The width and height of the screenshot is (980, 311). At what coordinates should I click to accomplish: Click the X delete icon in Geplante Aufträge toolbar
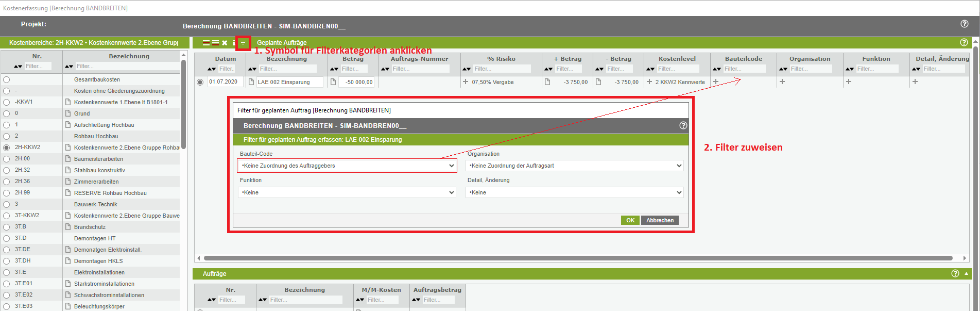click(225, 43)
